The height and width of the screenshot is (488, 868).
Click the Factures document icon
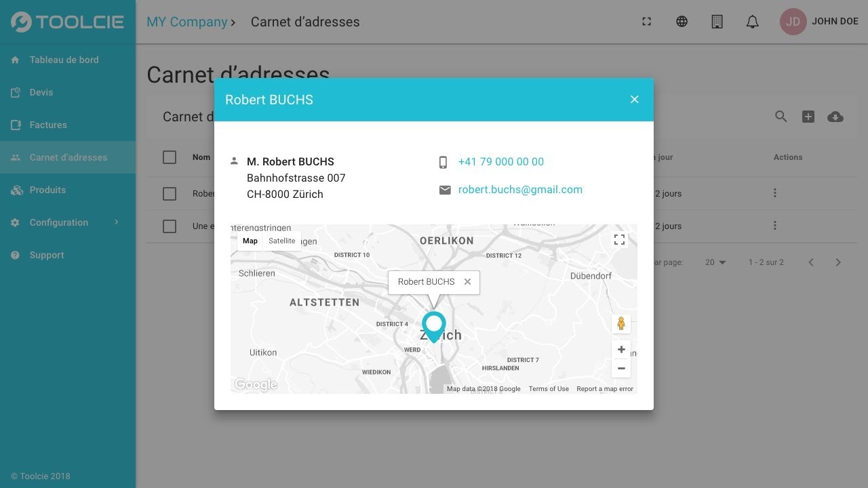[16, 125]
